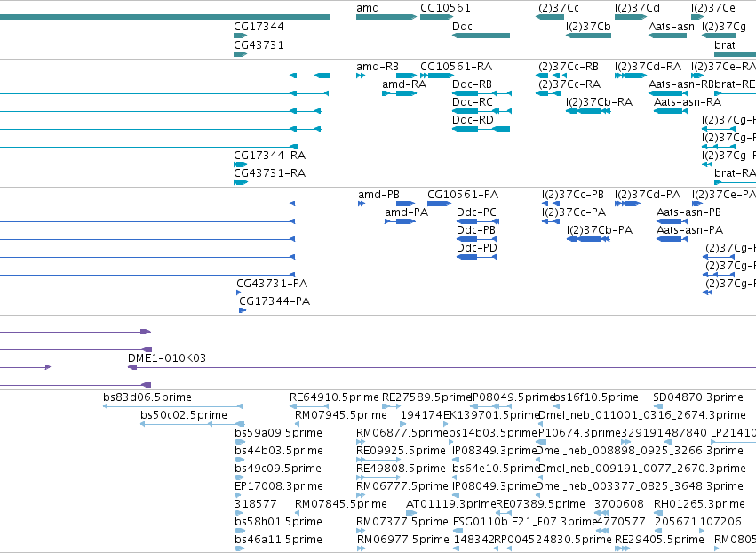Image resolution: width=756 pixels, height=553 pixels.
Task: Select the bs46a11.5prime EST label
Action: pos(278,541)
